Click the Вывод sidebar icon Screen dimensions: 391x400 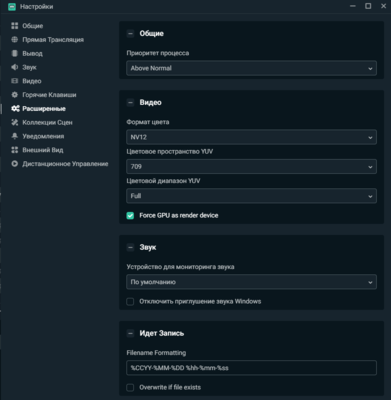[15, 53]
